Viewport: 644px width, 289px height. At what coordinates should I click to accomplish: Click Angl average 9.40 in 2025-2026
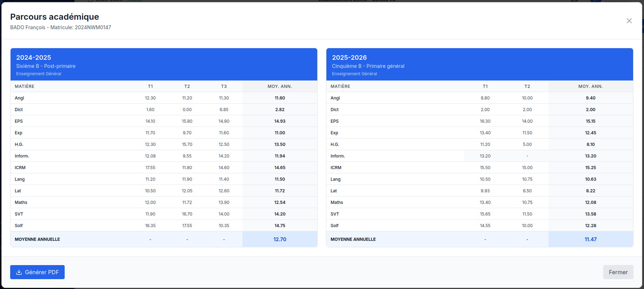[591, 98]
